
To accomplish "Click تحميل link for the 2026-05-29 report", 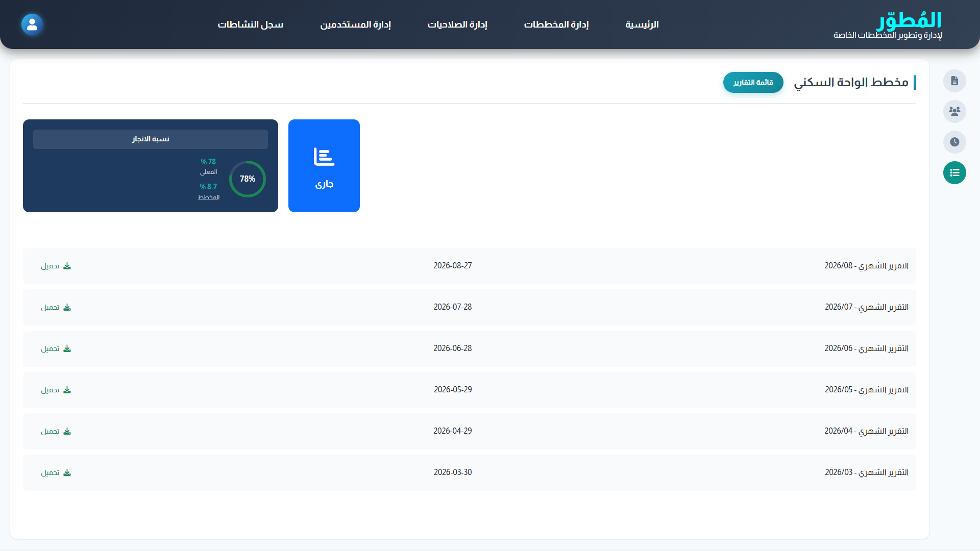I will 50,390.
